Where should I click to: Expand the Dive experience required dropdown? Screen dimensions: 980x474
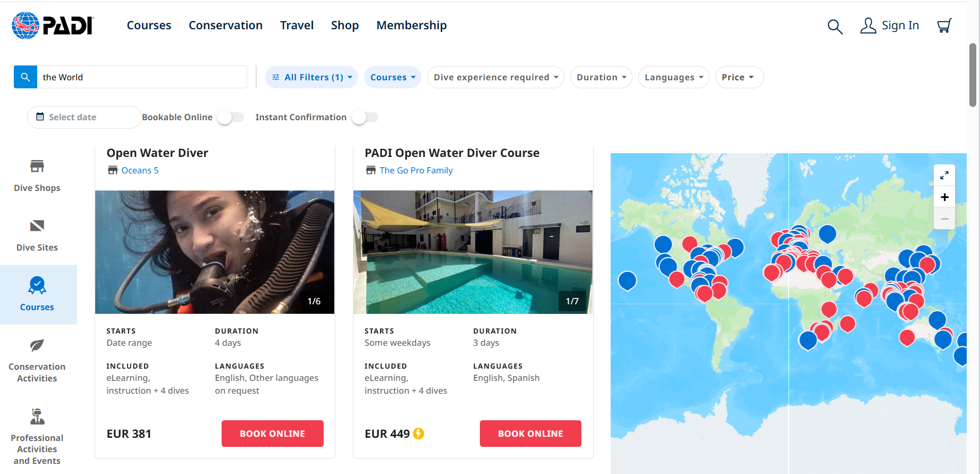tap(495, 77)
